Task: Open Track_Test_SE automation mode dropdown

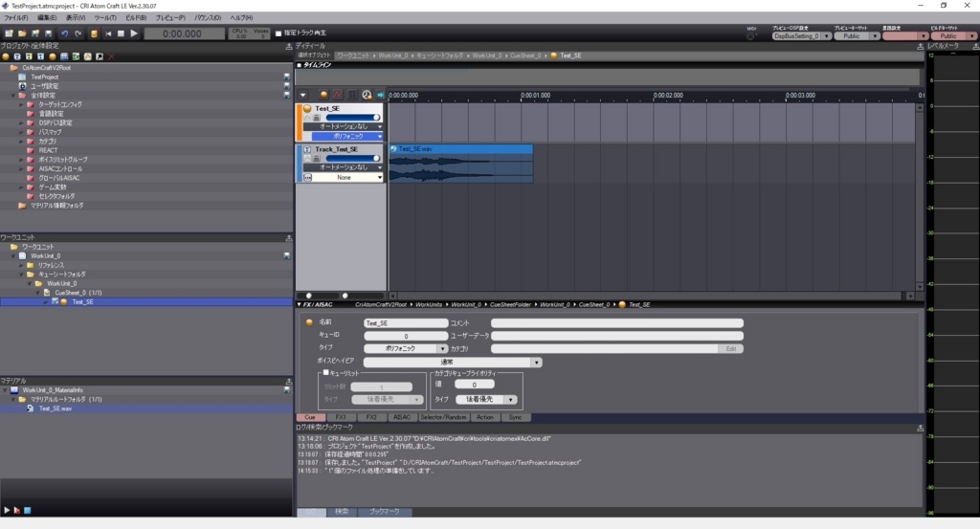Action: (x=344, y=167)
